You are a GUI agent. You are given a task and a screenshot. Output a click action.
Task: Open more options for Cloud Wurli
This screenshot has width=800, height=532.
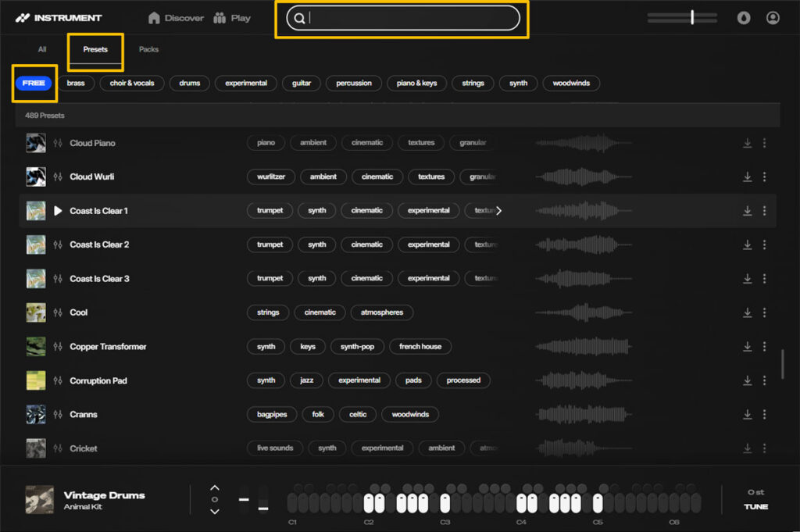click(764, 177)
